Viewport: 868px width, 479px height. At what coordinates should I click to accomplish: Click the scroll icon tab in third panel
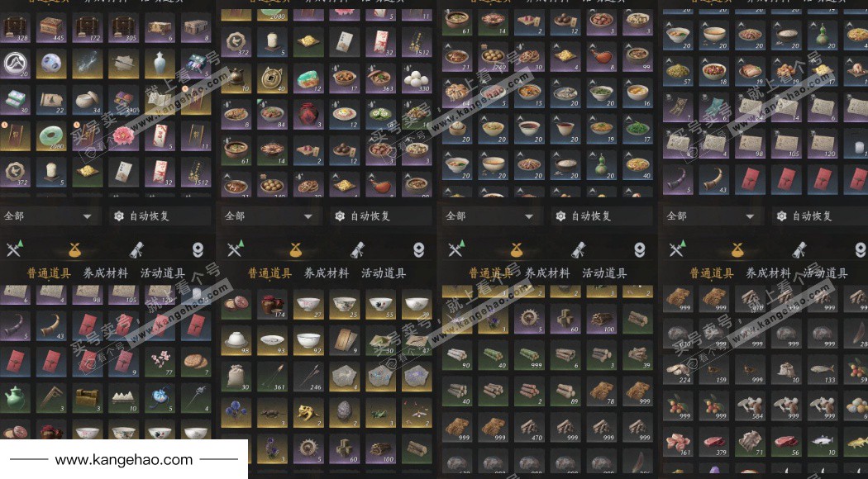tap(579, 250)
